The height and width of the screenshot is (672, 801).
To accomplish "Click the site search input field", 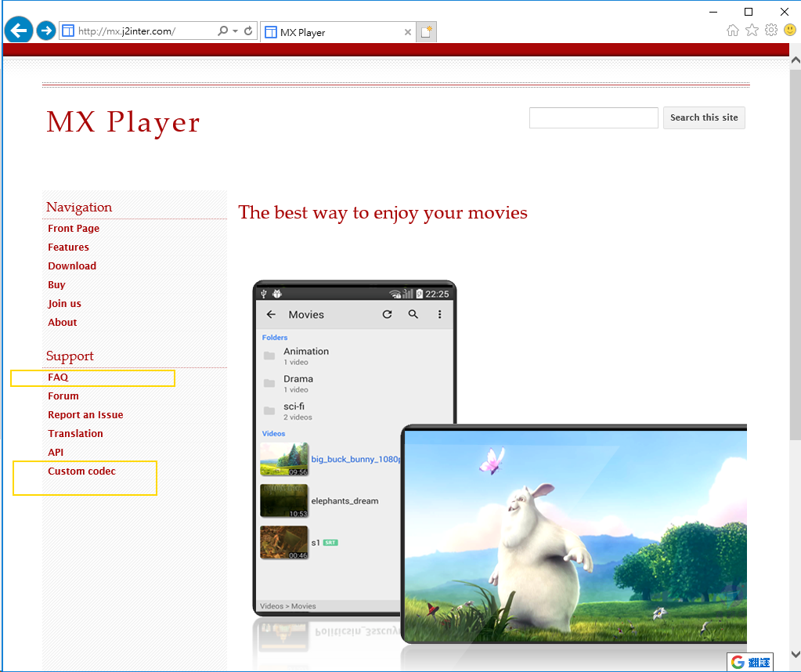I will click(x=594, y=117).
